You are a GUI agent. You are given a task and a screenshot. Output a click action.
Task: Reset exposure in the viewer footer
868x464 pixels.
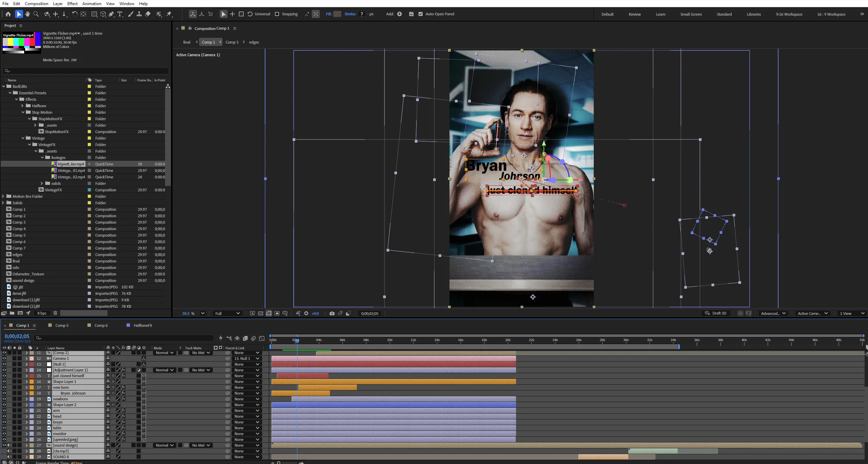(306, 314)
